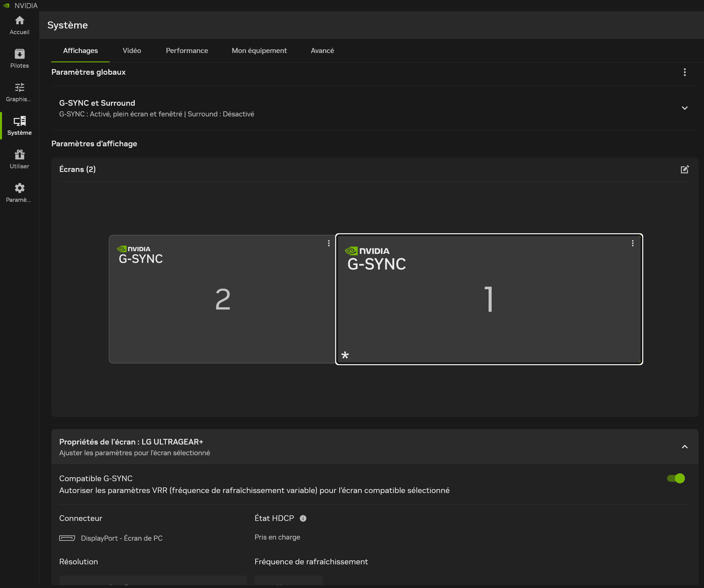Viewport: 704px width, 588px height.
Task: Click the primary display asterisk marker
Action: point(345,355)
